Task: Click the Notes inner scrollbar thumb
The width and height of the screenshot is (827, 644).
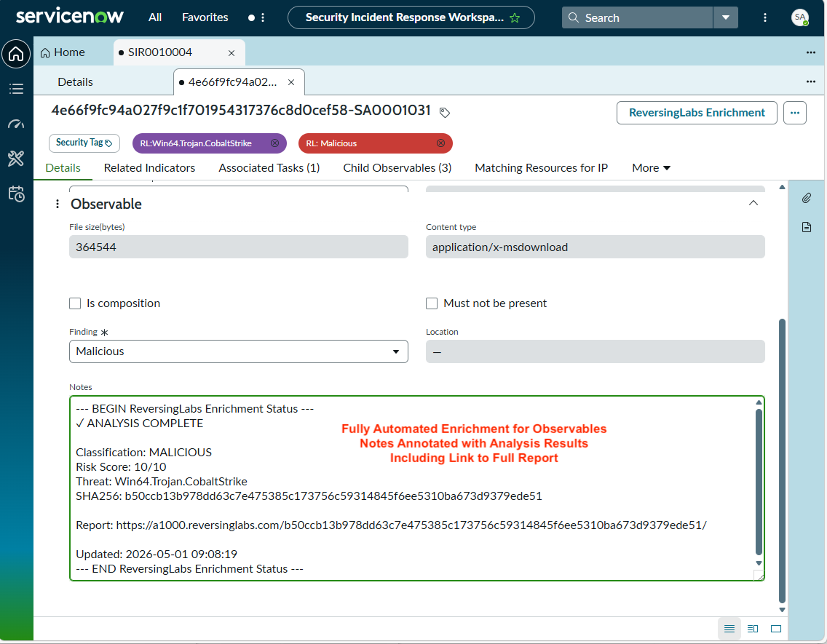Action: coord(759,482)
